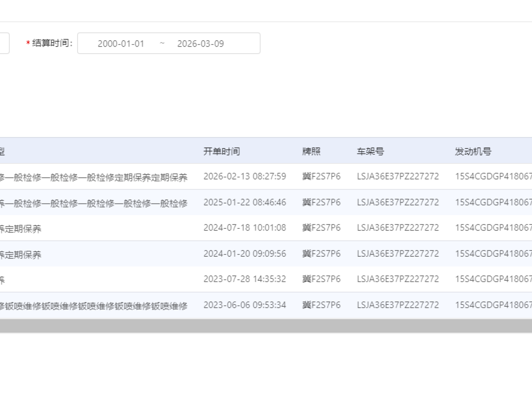Click the 2026-03-09 end date field
The width and height of the screenshot is (532, 399).
tap(200, 43)
